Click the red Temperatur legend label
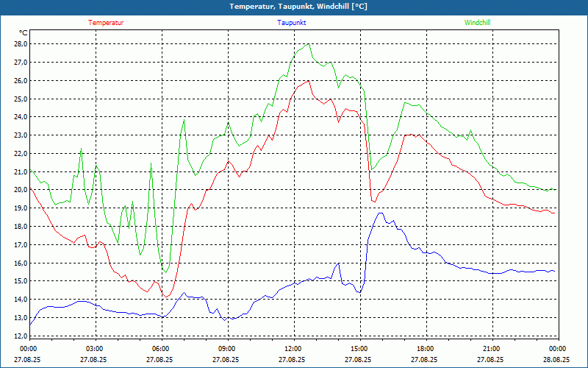This screenshot has width=588, height=368. [106, 23]
